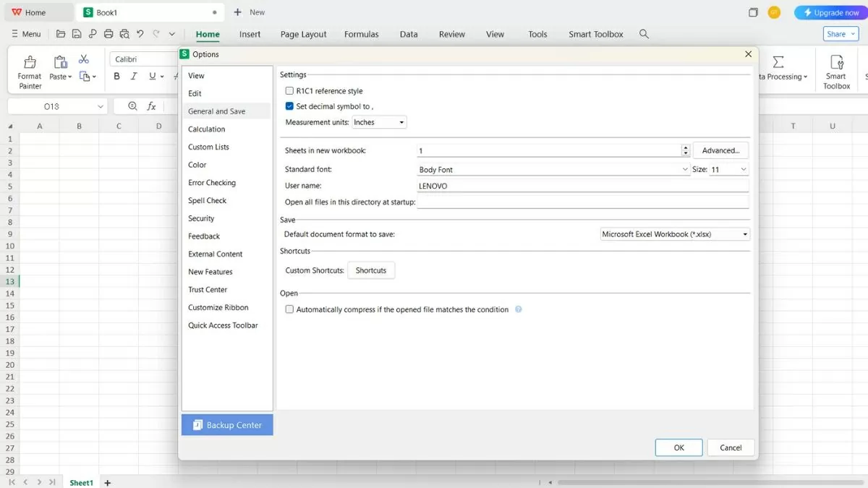This screenshot has width=868, height=488.
Task: Click the help icon beside auto compress option
Action: coord(519,309)
